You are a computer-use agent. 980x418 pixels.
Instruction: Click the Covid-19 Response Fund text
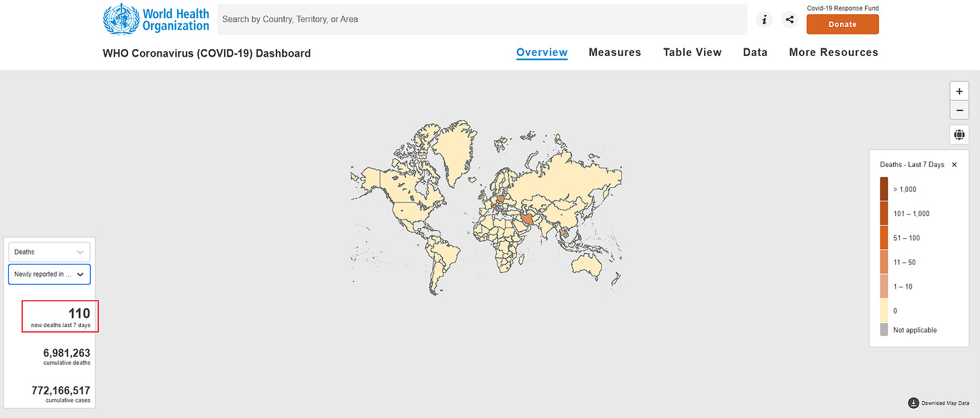coord(843,8)
